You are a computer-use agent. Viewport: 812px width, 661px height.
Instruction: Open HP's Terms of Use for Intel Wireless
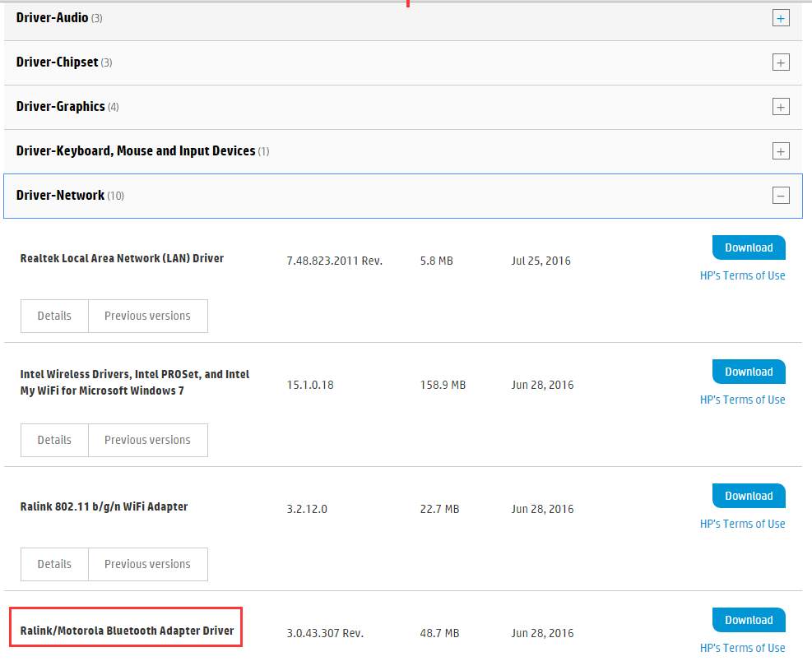[742, 400]
